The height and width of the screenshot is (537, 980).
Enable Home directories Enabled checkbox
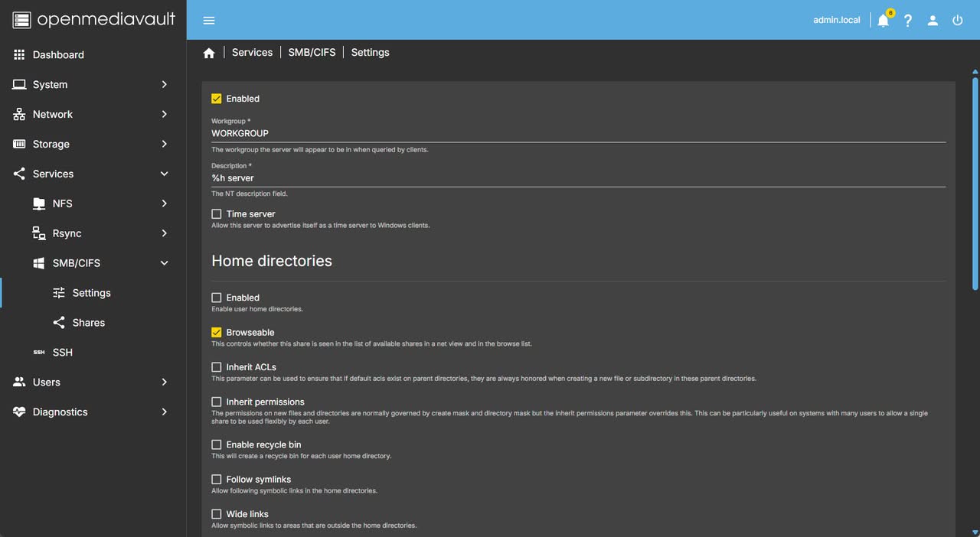click(217, 298)
